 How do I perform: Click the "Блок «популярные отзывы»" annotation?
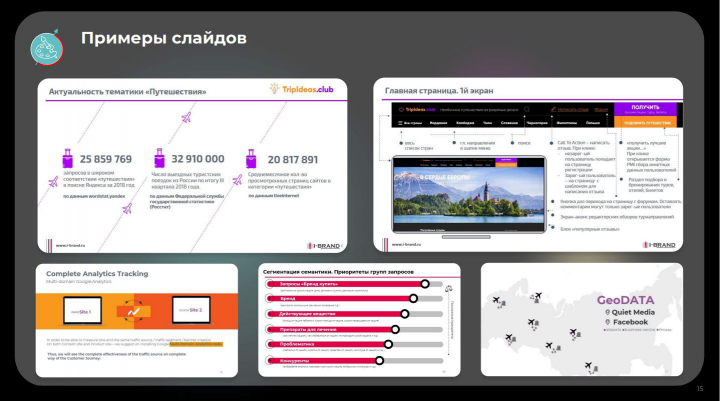pos(590,228)
